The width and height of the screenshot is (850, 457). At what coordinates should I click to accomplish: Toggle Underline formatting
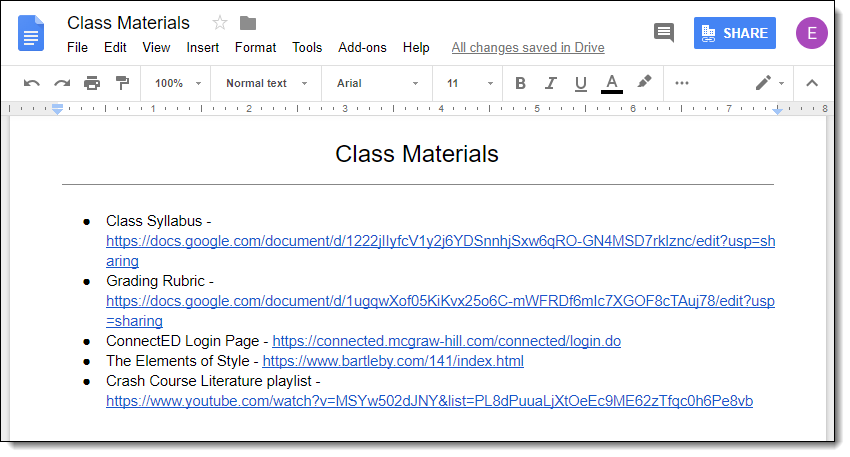tap(581, 83)
